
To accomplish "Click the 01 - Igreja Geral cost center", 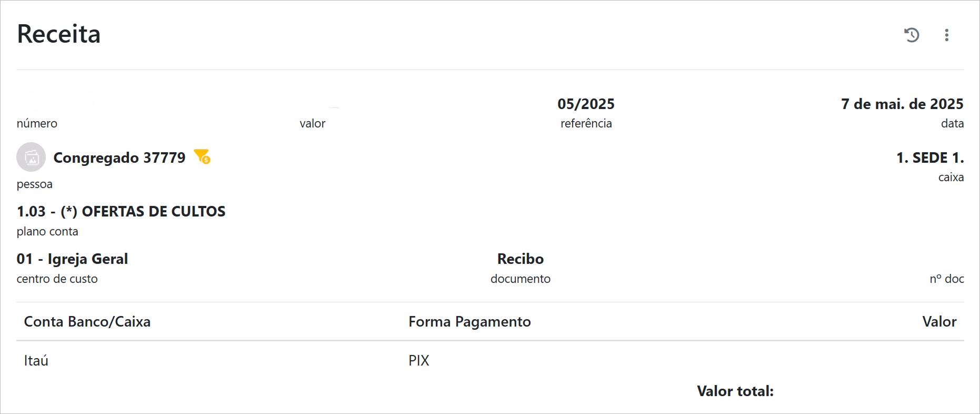I will (x=72, y=259).
